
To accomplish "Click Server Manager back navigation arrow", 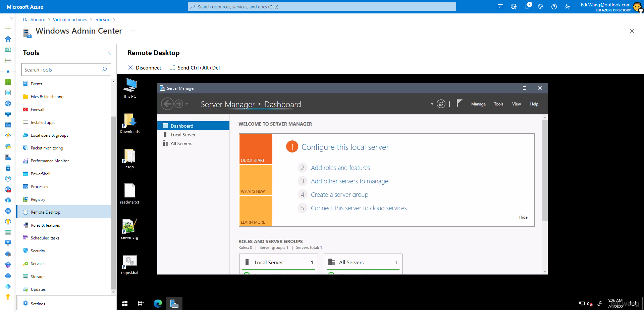I will click(x=167, y=104).
